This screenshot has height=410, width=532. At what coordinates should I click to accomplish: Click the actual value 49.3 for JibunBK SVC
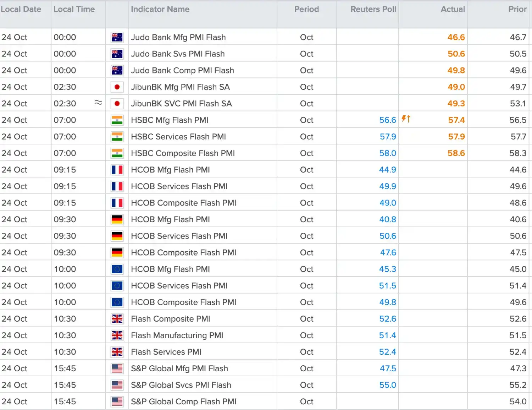(x=456, y=104)
